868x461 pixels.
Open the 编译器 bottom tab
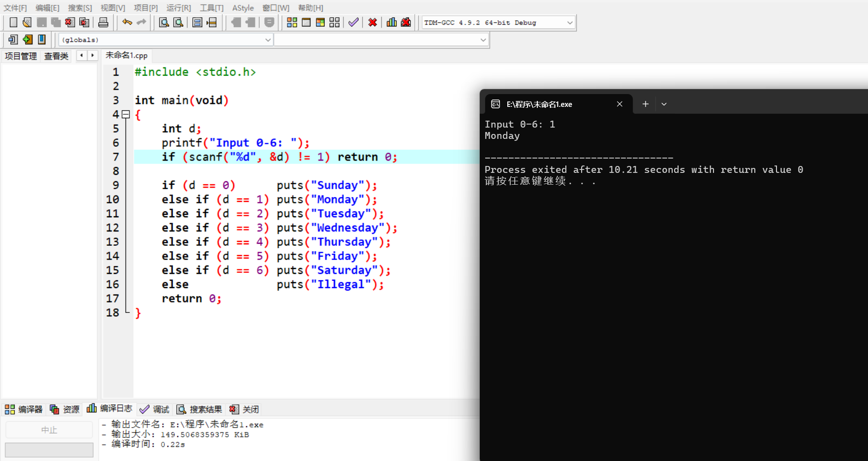(x=24, y=409)
